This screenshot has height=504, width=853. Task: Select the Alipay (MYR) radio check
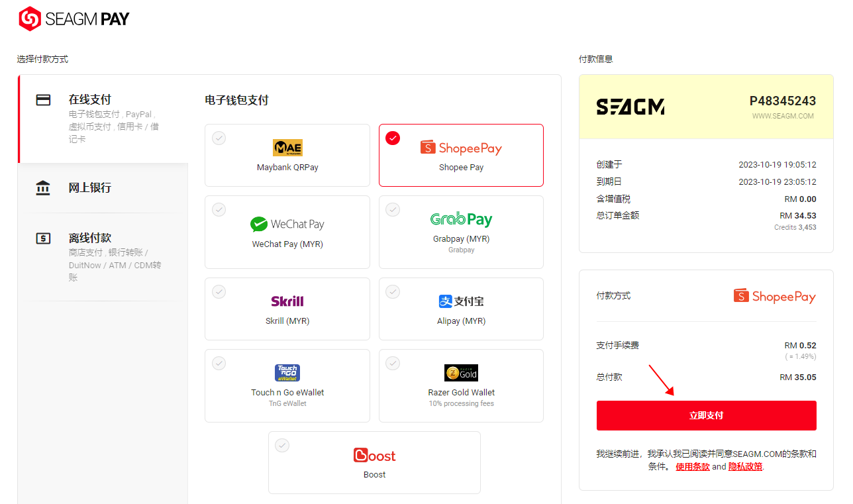pyautogui.click(x=393, y=291)
